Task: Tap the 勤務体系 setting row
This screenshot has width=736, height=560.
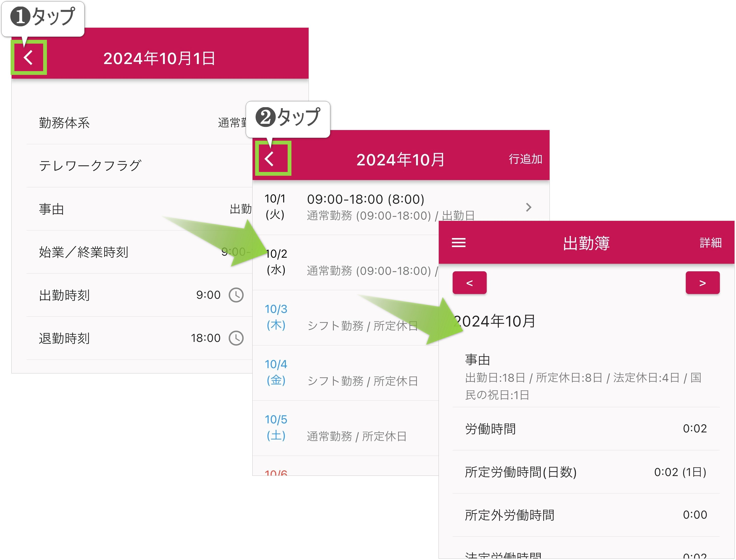Action: click(133, 123)
